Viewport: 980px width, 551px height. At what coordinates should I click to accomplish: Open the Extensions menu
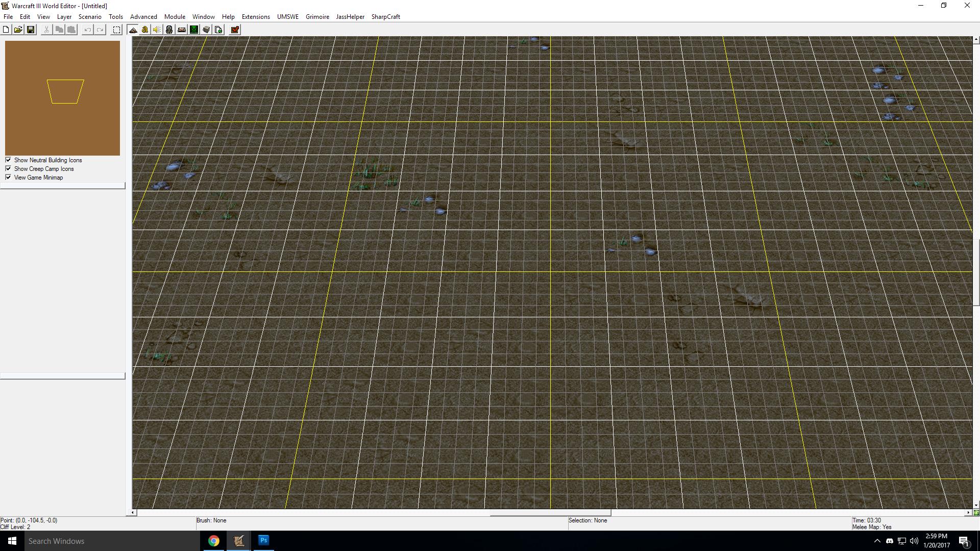point(256,16)
